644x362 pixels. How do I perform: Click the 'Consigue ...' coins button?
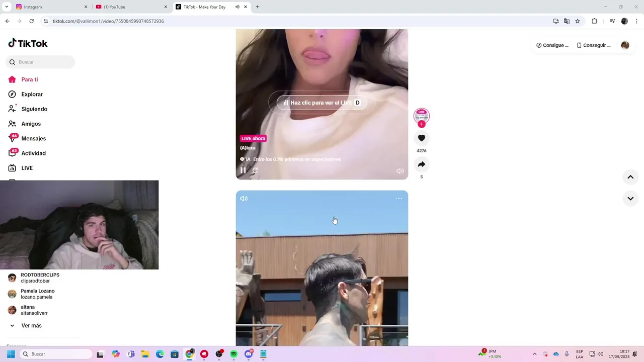552,45
